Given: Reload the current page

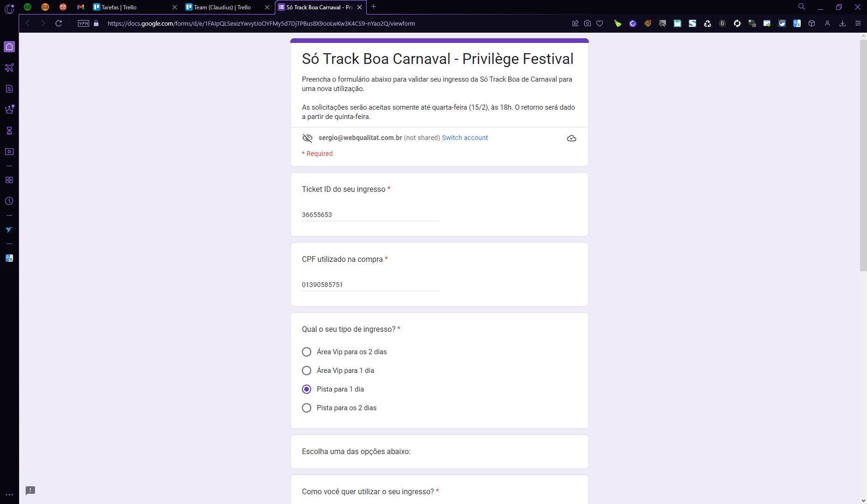Looking at the screenshot, I should click(x=58, y=23).
